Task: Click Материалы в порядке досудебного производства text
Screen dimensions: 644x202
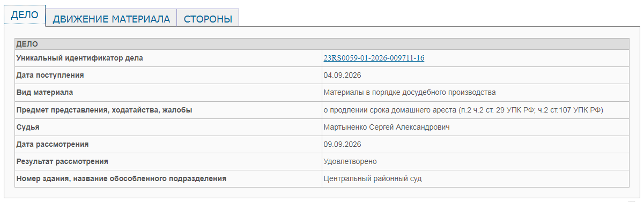Action: [x=410, y=92]
